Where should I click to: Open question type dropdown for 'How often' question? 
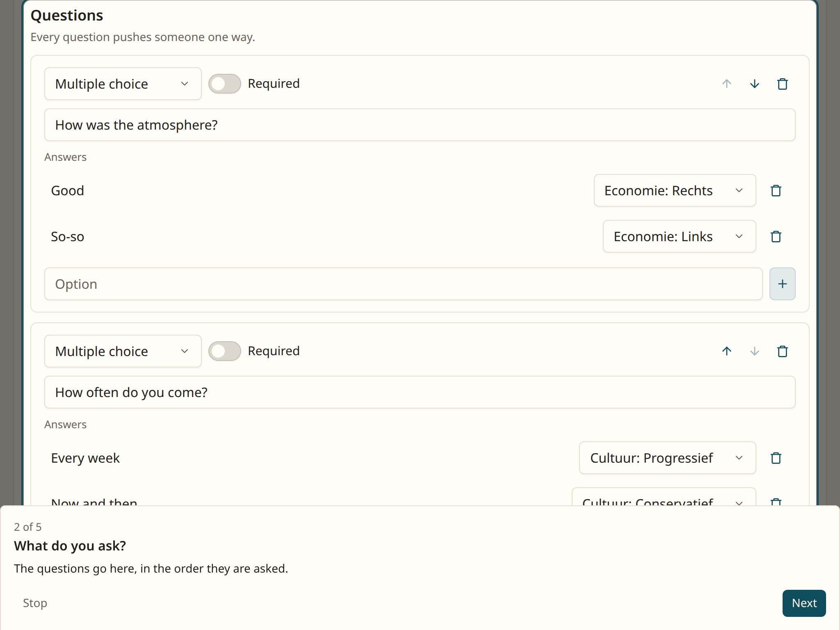click(x=123, y=351)
